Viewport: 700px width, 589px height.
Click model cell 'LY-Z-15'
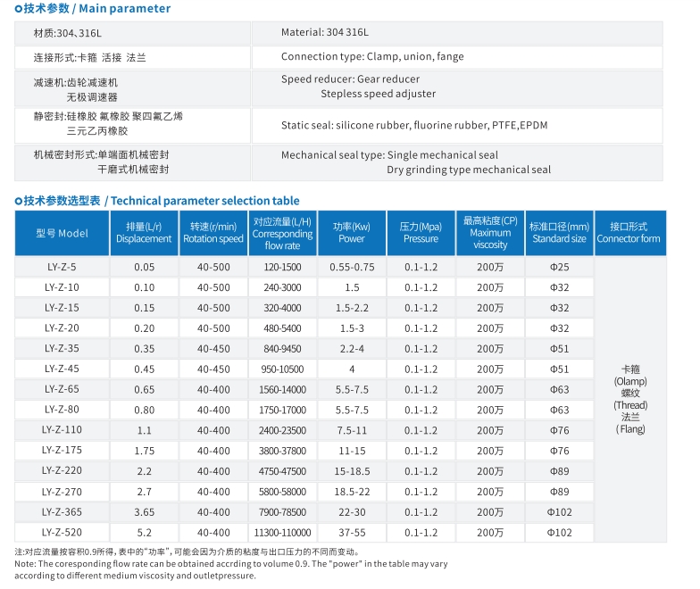click(62, 308)
